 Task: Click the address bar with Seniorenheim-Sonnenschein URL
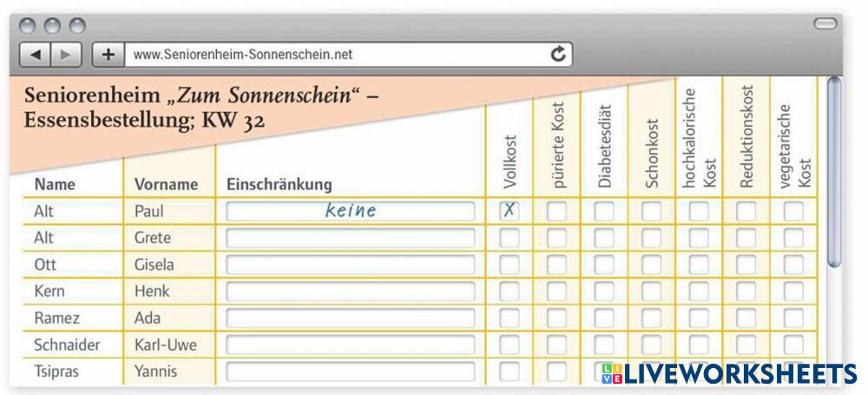click(339, 54)
